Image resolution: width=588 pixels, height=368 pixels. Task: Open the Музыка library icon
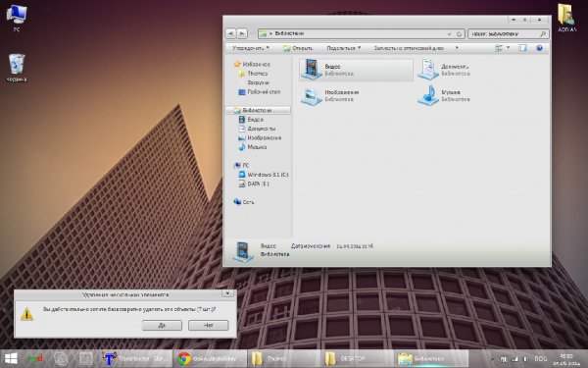(x=428, y=96)
